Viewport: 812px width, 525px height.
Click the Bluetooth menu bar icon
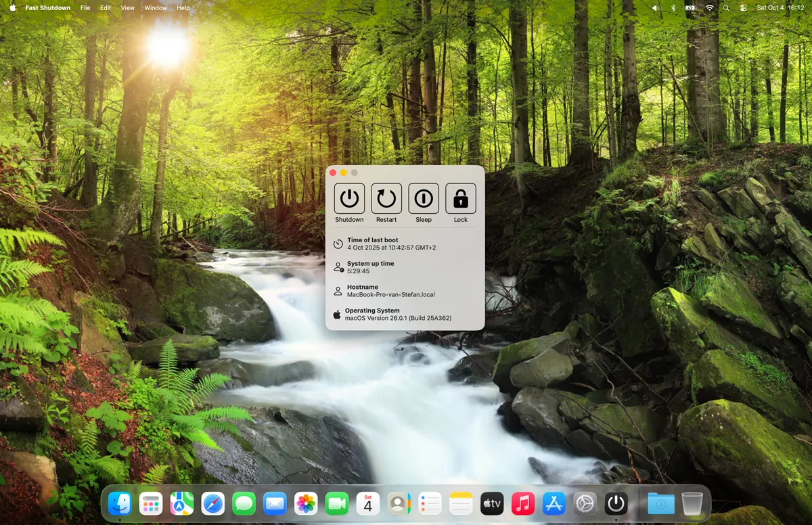click(673, 7)
